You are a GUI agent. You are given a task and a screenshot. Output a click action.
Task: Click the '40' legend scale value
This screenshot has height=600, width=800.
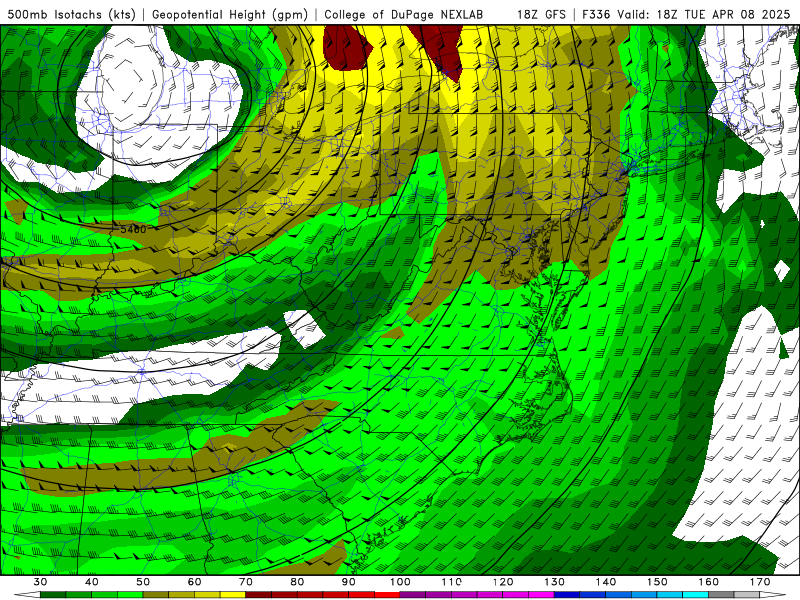[92, 582]
